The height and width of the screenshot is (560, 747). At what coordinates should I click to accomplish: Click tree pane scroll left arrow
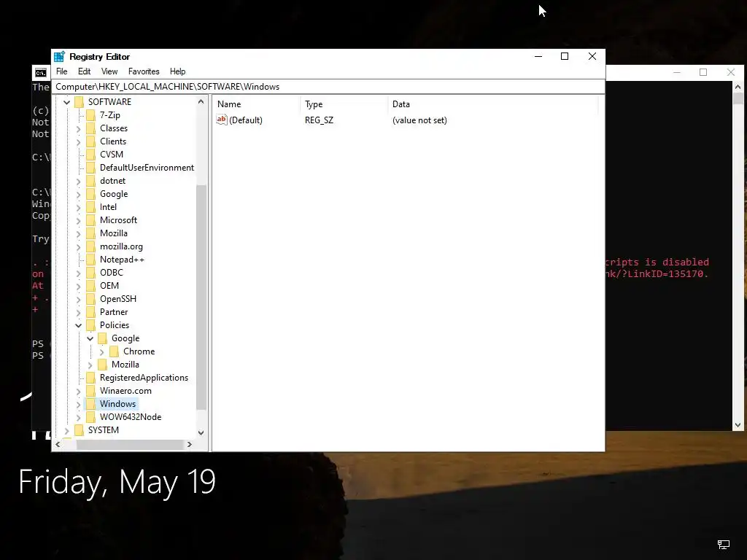tap(58, 444)
